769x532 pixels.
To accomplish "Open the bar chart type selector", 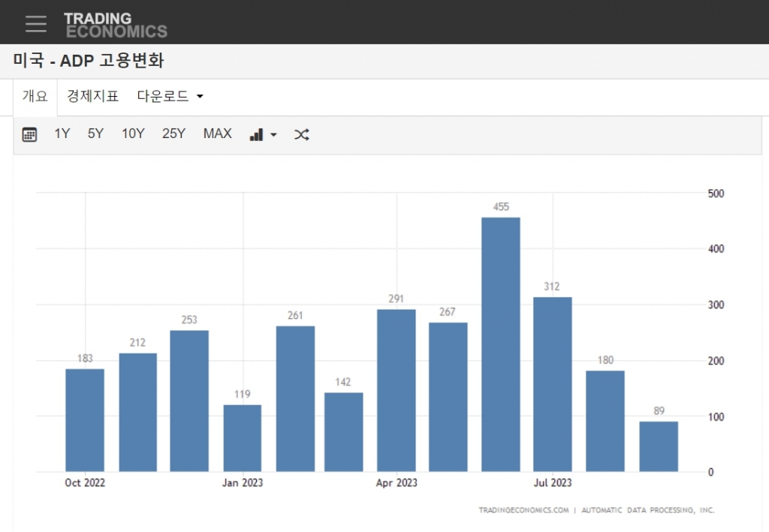I will tap(263, 134).
